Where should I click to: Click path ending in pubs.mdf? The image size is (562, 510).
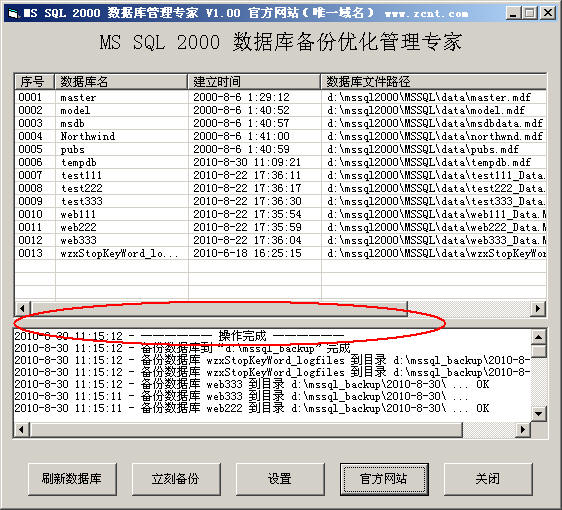click(423, 149)
